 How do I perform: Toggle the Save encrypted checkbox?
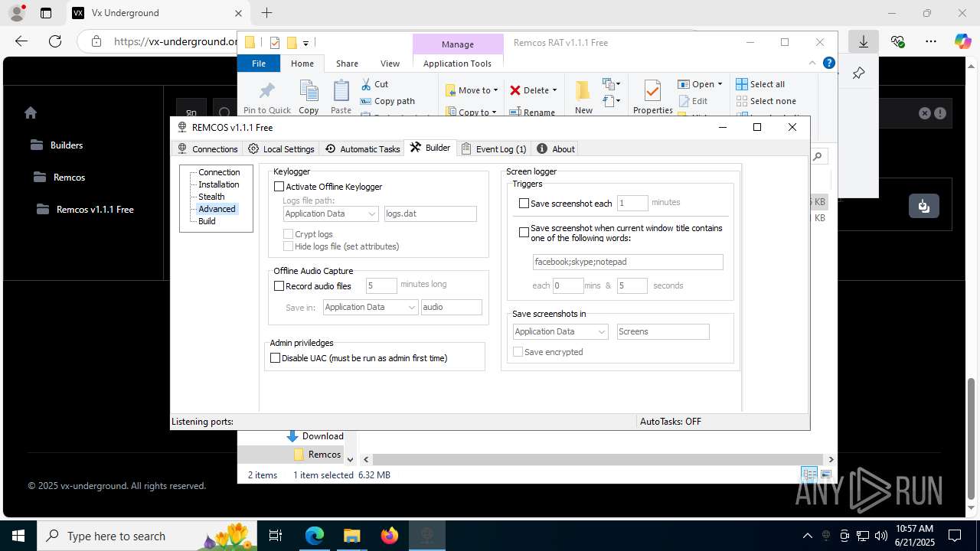[x=518, y=352]
